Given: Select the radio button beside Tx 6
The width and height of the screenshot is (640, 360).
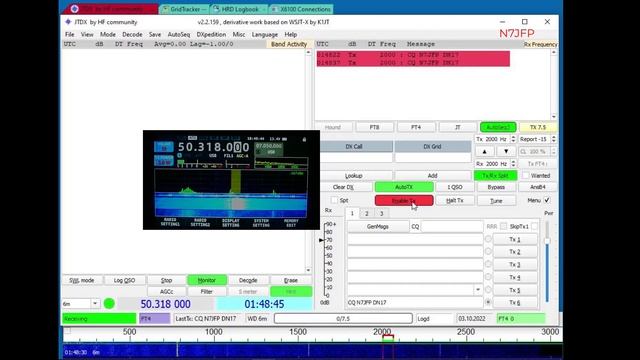Looking at the screenshot, I should (488, 302).
